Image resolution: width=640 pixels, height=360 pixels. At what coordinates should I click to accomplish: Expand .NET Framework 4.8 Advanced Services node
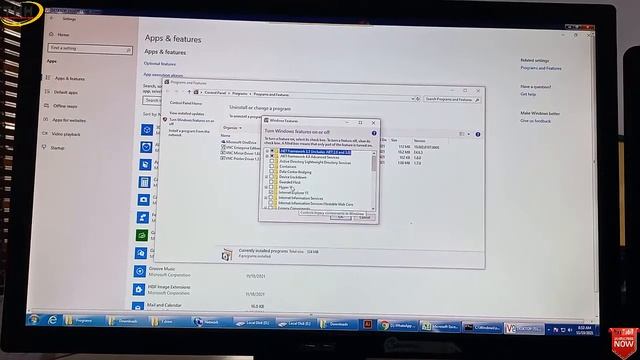point(267,156)
